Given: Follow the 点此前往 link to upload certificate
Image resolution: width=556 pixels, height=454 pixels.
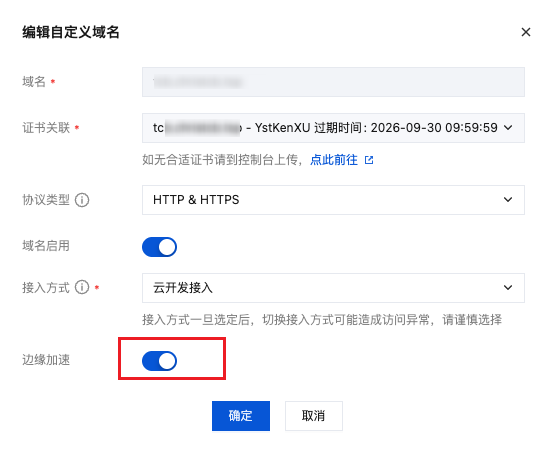Looking at the screenshot, I should [334, 160].
